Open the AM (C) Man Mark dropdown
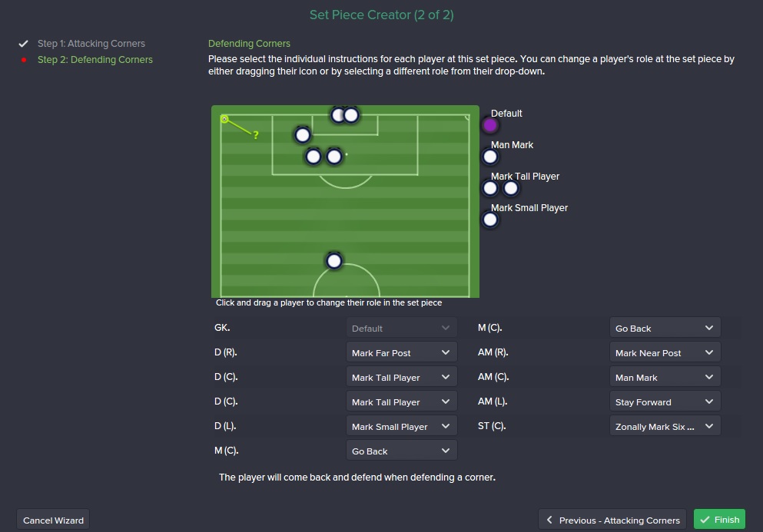The image size is (763, 532). coord(665,378)
